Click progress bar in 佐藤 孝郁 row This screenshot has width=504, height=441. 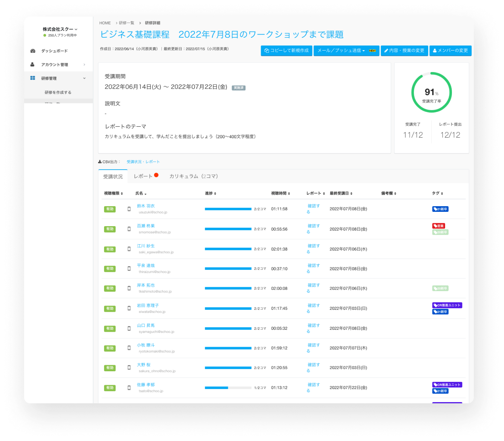pos(228,387)
